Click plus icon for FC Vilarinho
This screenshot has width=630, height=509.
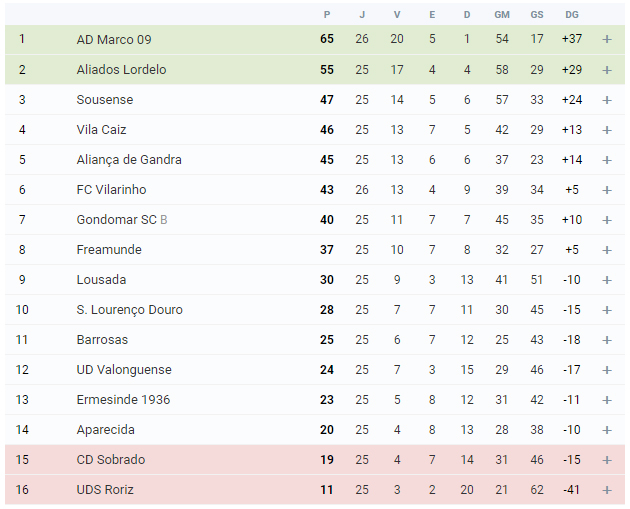coord(607,190)
